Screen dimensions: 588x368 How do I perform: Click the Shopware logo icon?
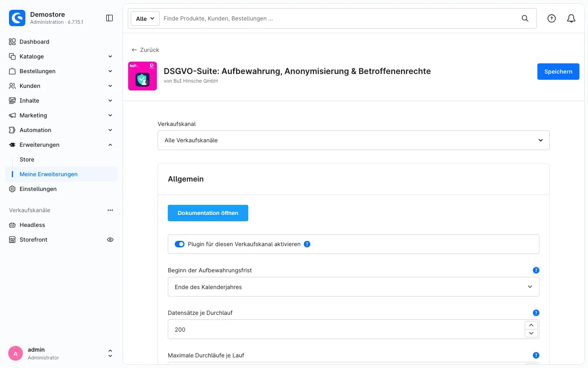17,18
